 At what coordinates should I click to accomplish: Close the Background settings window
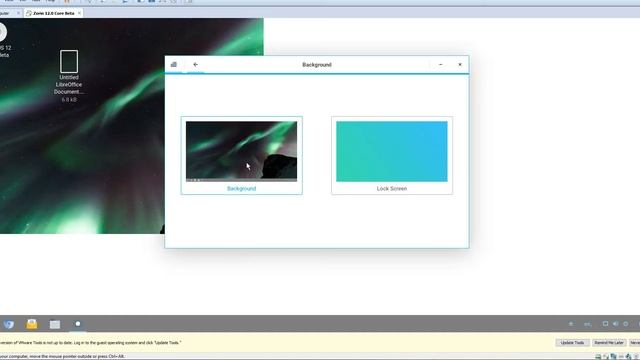(460, 64)
